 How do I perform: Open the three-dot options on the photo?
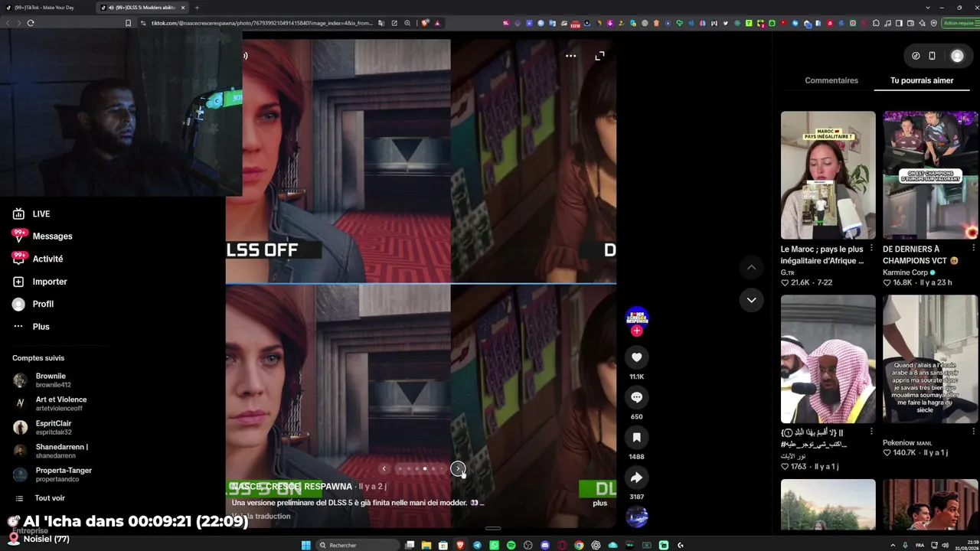[570, 56]
